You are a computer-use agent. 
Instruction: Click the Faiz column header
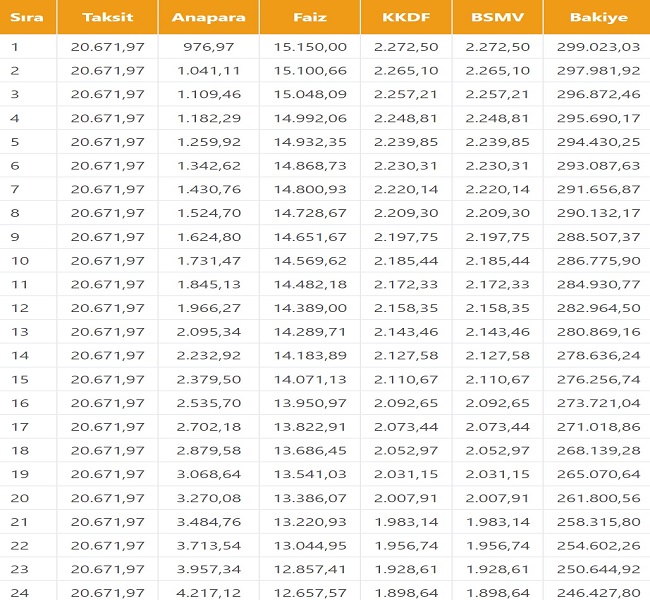[x=310, y=17]
